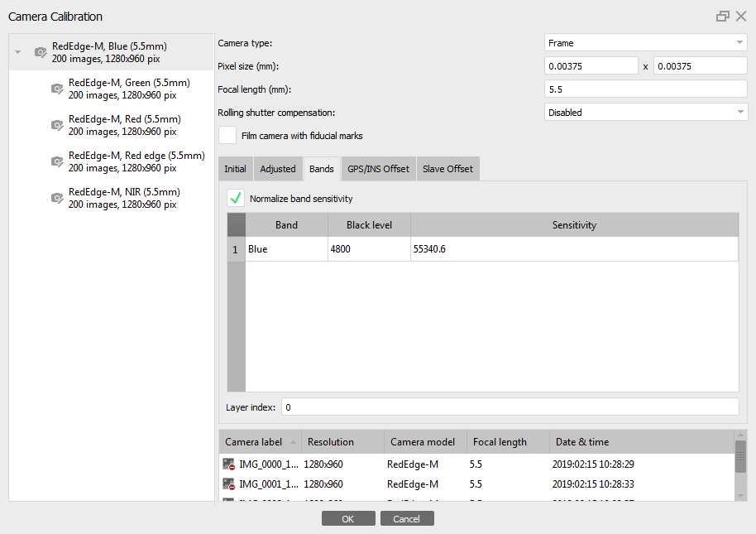Screen dimensions: 756x534
Task: Switch to the Initial tab
Action: coord(235,169)
